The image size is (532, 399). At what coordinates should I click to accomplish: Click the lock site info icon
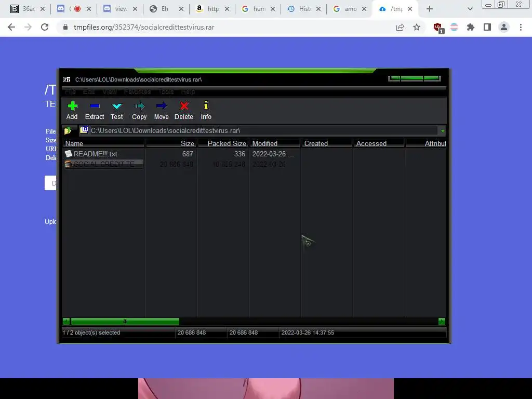(65, 27)
